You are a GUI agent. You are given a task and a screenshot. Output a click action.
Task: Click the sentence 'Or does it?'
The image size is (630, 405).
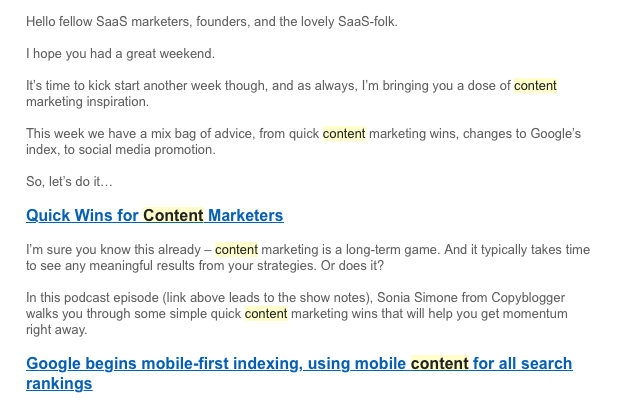click(352, 266)
